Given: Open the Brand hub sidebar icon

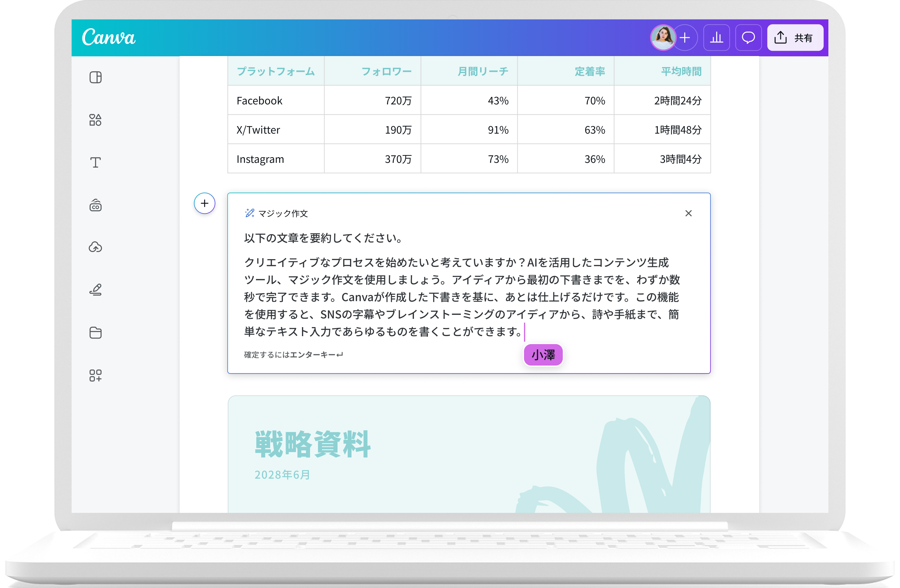Looking at the screenshot, I should pyautogui.click(x=95, y=205).
